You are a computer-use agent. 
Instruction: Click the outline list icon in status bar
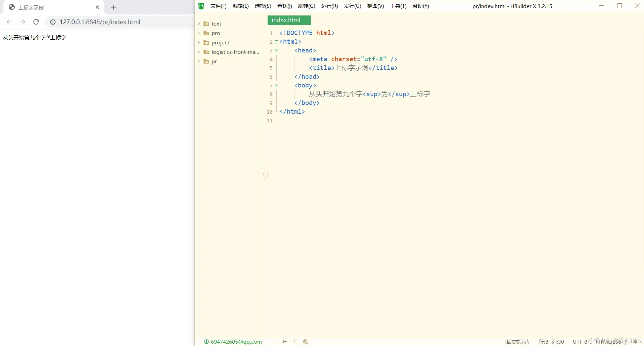point(285,342)
